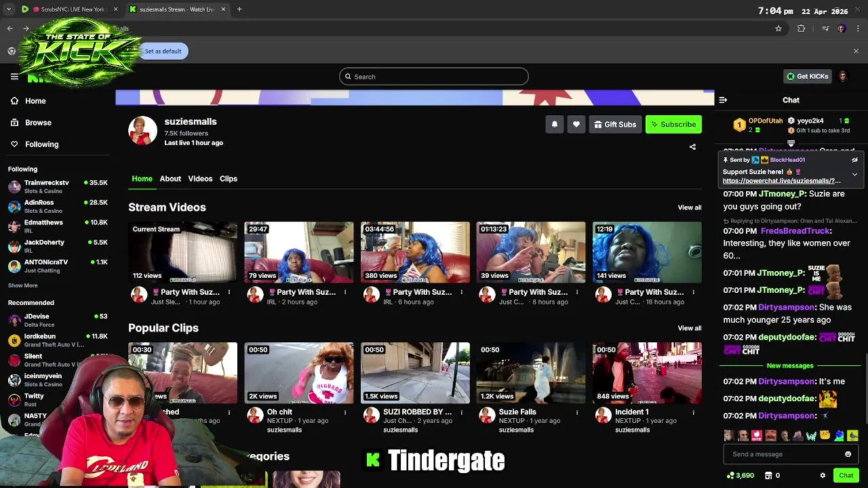Click the share icon below the Subscribe button
The image size is (868, 488).
(x=692, y=147)
